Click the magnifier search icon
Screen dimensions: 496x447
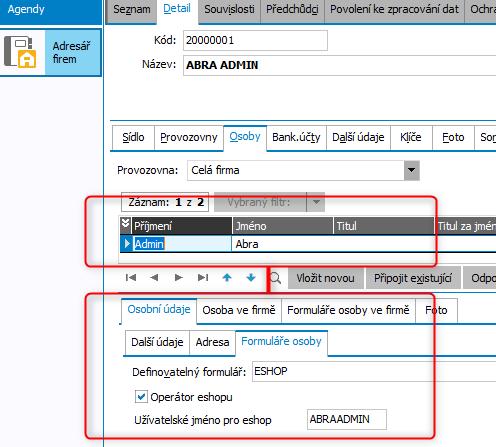pyautogui.click(x=275, y=278)
